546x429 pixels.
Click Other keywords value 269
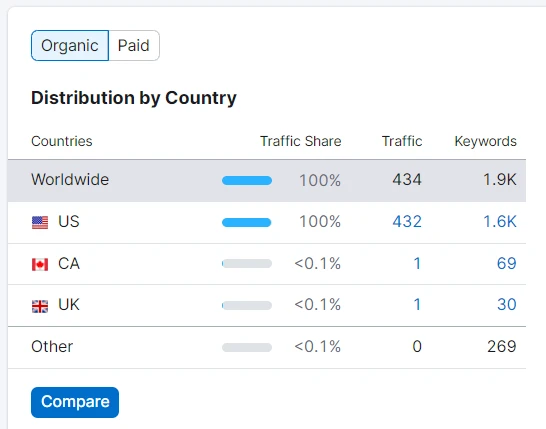click(502, 346)
